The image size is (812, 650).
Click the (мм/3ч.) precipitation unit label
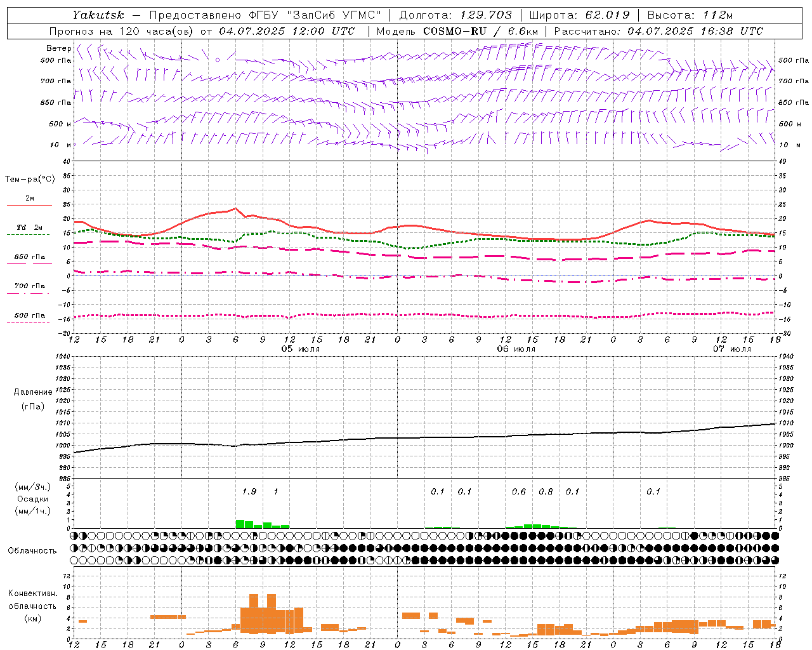pos(33,487)
